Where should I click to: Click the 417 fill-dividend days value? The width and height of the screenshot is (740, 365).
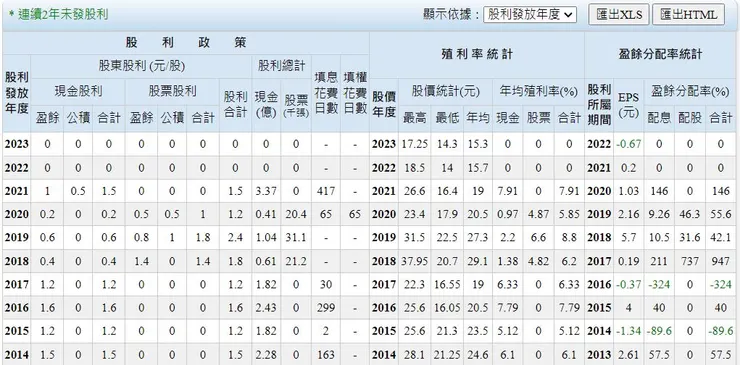pos(326,191)
